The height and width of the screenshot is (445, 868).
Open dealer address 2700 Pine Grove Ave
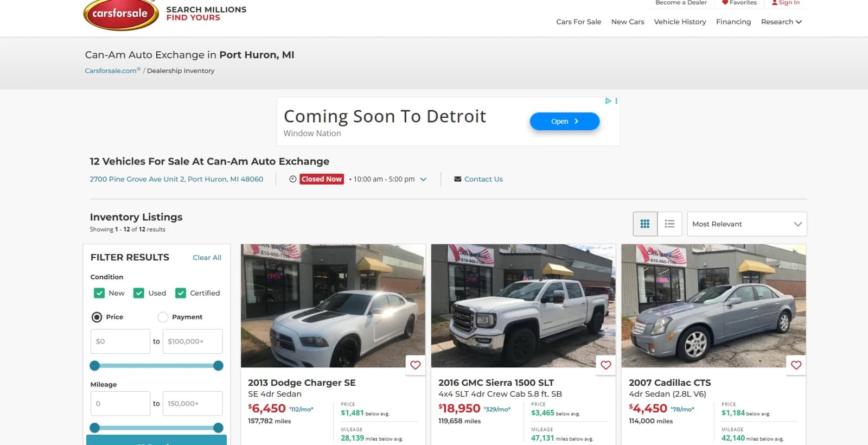tap(176, 179)
